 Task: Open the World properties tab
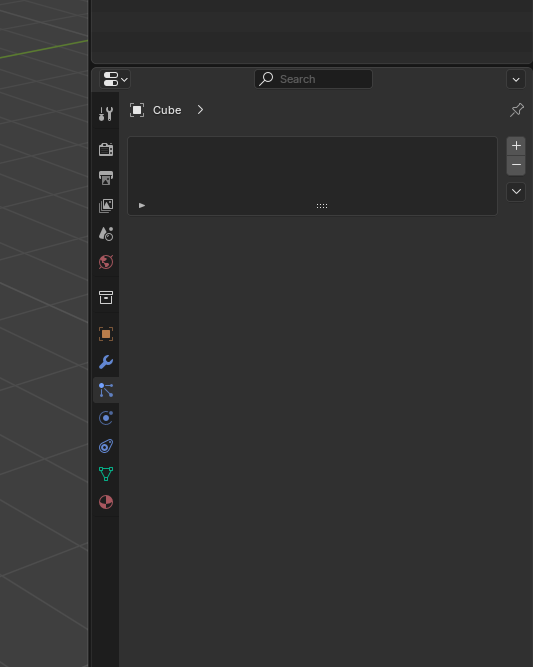coord(106,262)
